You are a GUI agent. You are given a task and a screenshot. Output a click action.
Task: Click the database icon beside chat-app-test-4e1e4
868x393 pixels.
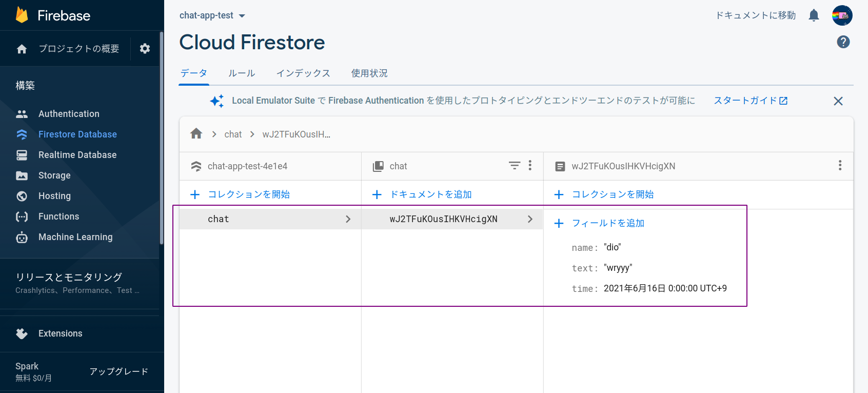pos(196,166)
